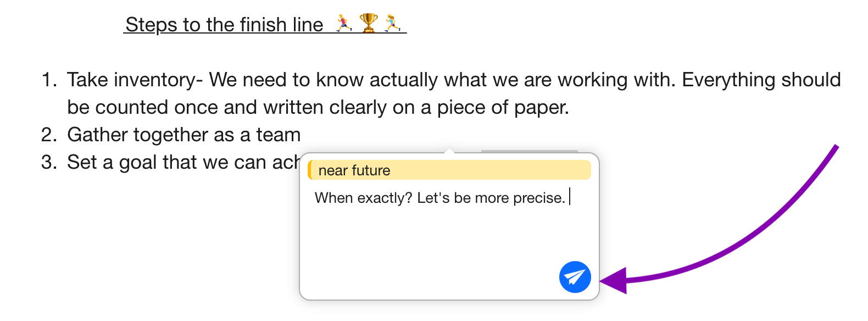Screen dimensions: 868x321
Task: Click list item 'Set a goal that we can ach...'
Action: coord(181,162)
